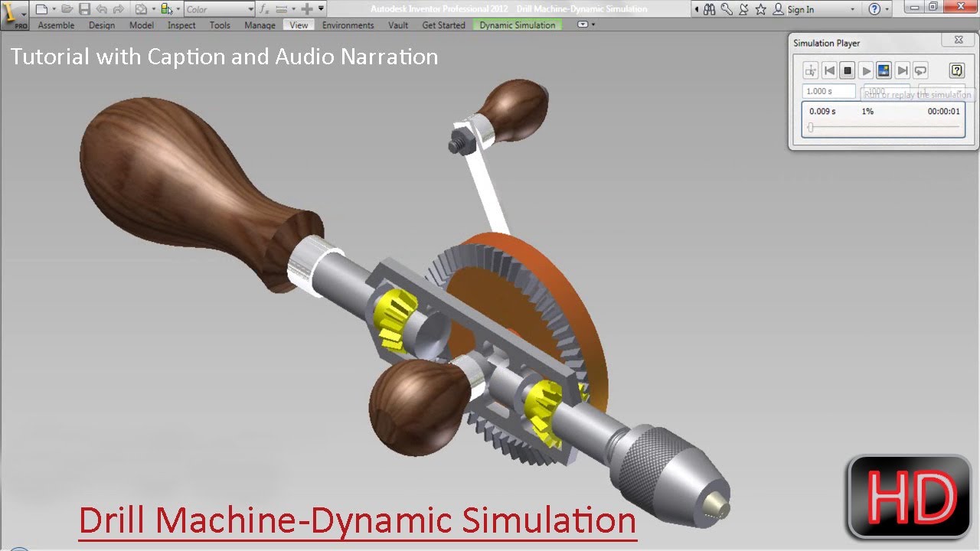
Task: Click the Sign In button
Action: coord(793,9)
